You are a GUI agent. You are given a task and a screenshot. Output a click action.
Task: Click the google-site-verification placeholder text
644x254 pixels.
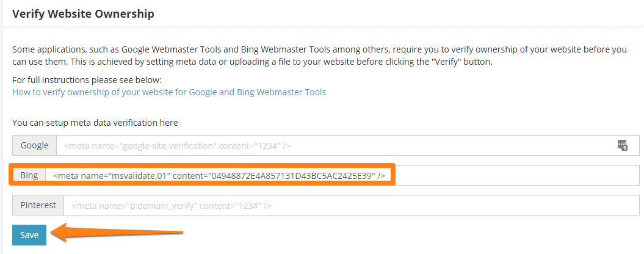coord(177,146)
